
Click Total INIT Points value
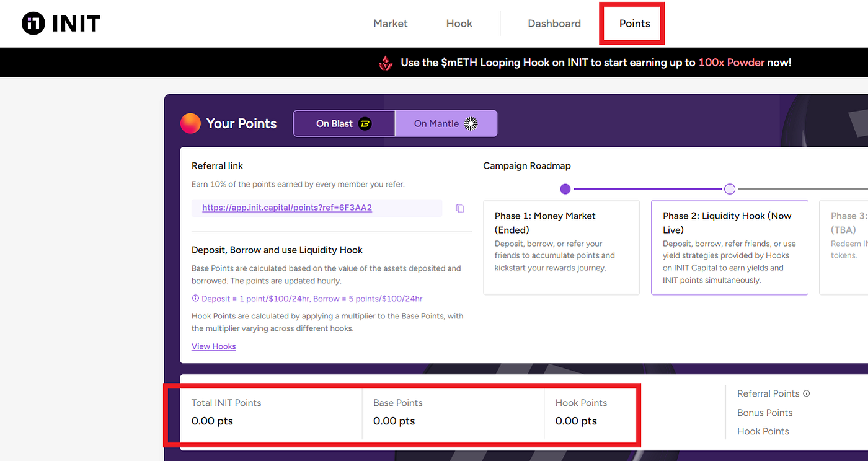pos(212,421)
